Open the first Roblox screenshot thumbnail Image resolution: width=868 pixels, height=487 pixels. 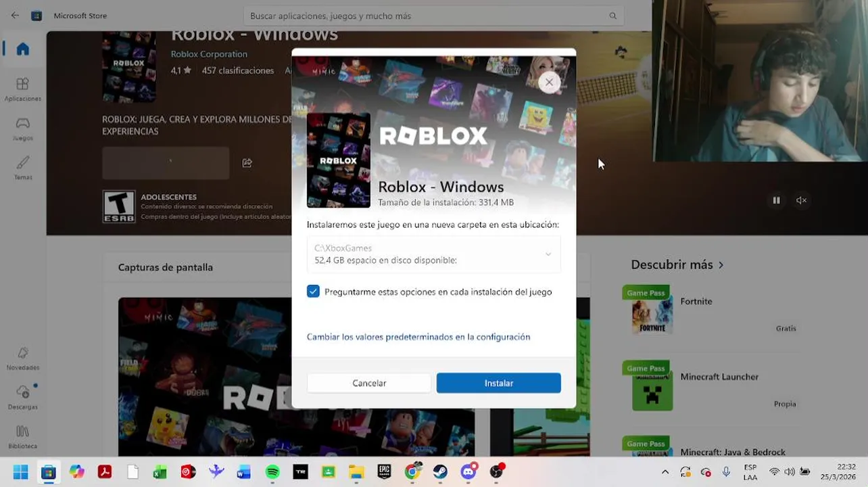(296, 377)
